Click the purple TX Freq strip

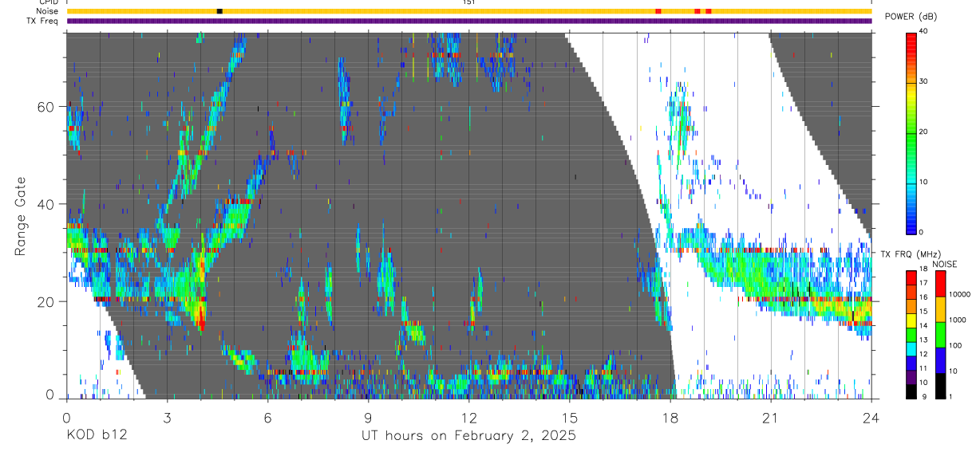468,21
